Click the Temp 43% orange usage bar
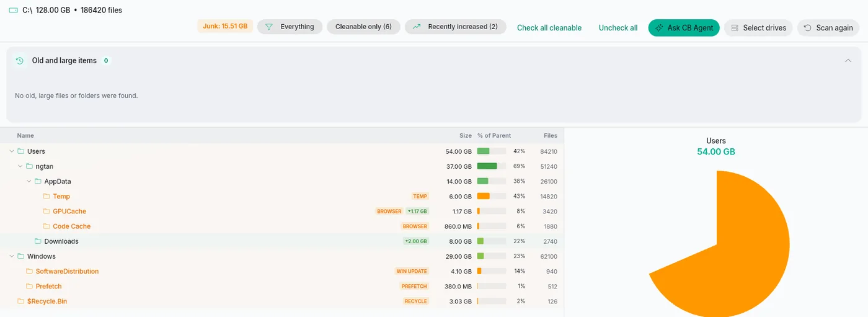Image resolution: width=868 pixels, height=317 pixels. tap(492, 196)
